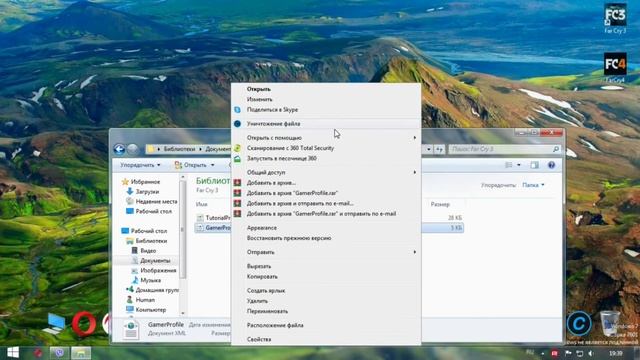Open the Explorer folder taskbar icon
The width and height of the screenshot is (640, 360).
coord(81,353)
